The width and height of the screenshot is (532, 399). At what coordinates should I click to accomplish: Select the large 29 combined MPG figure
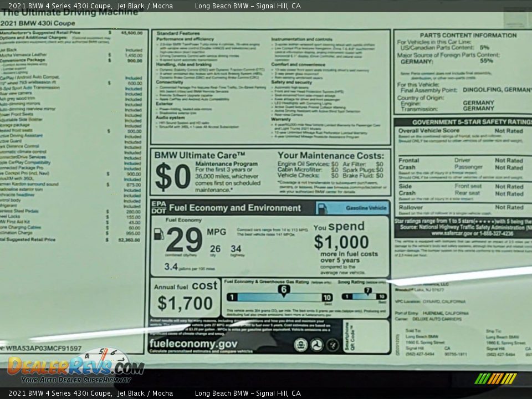click(x=184, y=239)
